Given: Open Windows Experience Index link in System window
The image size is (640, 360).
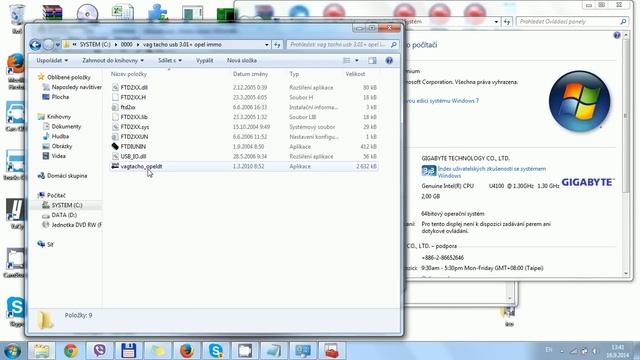Looking at the screenshot, I should click(x=491, y=172).
